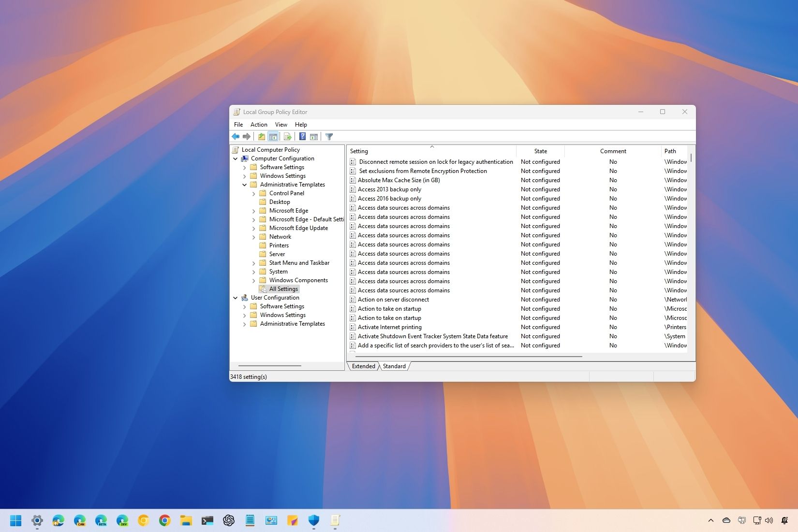Click the document icon beside Absolute Max Cache Size

353,180
